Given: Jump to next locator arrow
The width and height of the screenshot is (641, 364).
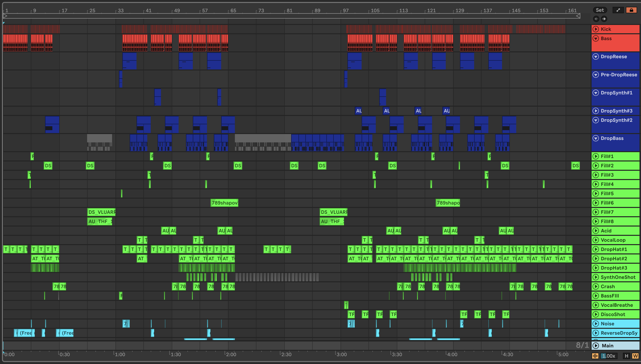Looking at the screenshot, I should click(x=604, y=19).
